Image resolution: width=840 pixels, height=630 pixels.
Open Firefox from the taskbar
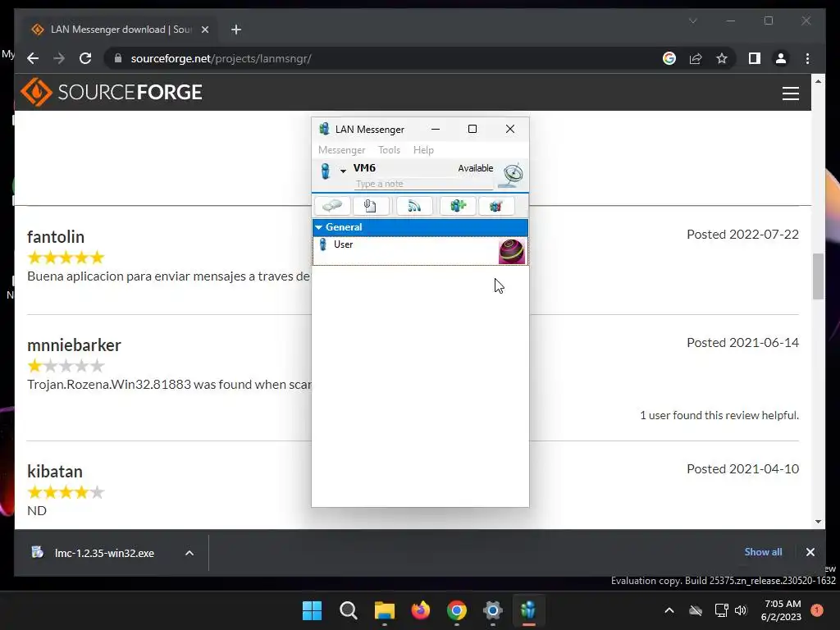coord(421,610)
